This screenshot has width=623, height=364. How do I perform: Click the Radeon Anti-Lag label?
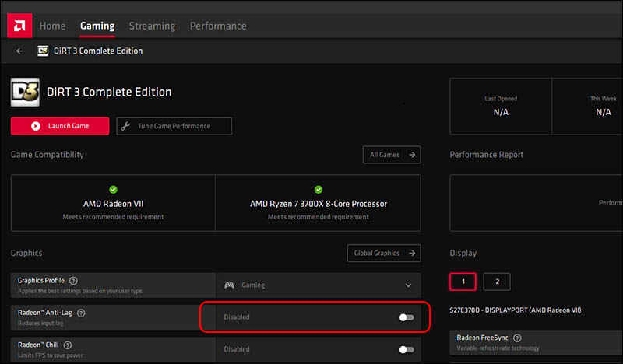click(x=45, y=313)
